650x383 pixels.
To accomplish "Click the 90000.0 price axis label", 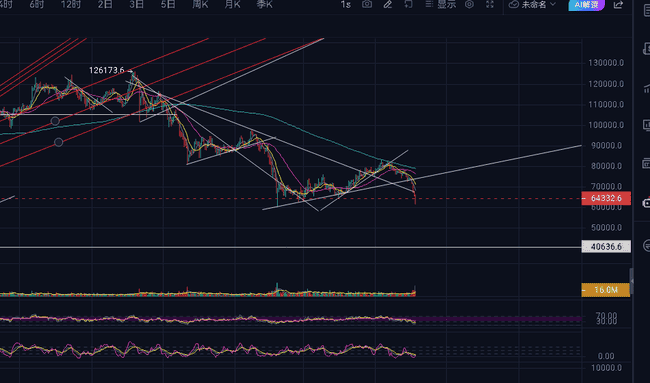I will coord(606,145).
